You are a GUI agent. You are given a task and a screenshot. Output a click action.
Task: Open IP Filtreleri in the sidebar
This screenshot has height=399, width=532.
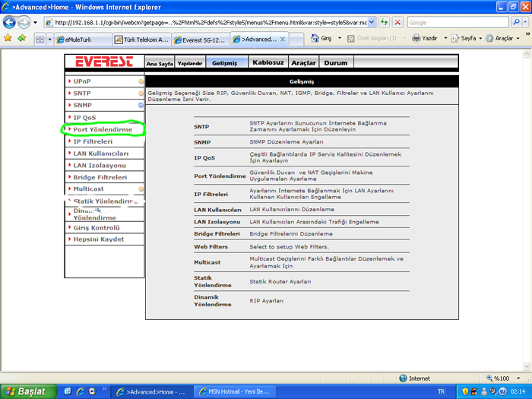tap(93, 141)
